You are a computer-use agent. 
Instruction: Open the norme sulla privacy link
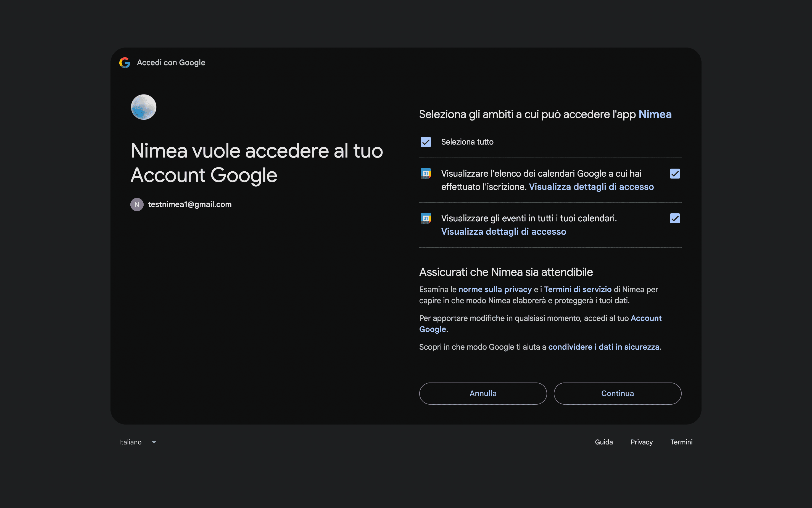pyautogui.click(x=495, y=289)
